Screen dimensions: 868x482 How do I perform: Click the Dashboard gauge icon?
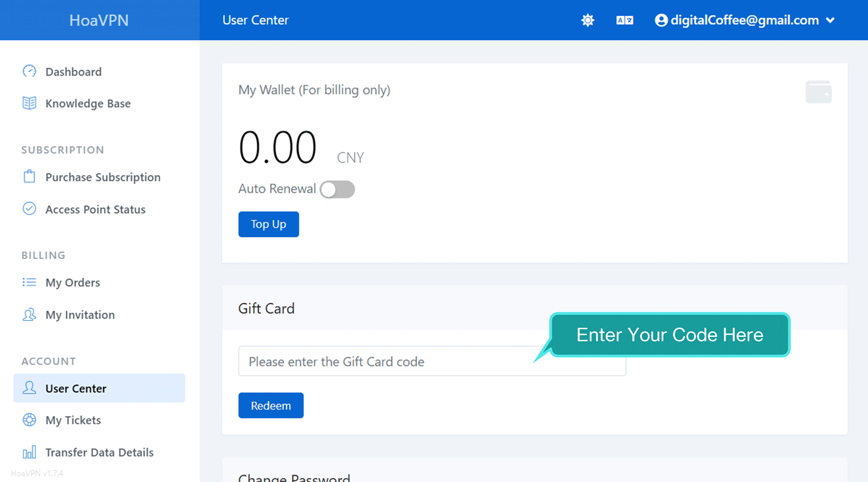[x=30, y=71]
